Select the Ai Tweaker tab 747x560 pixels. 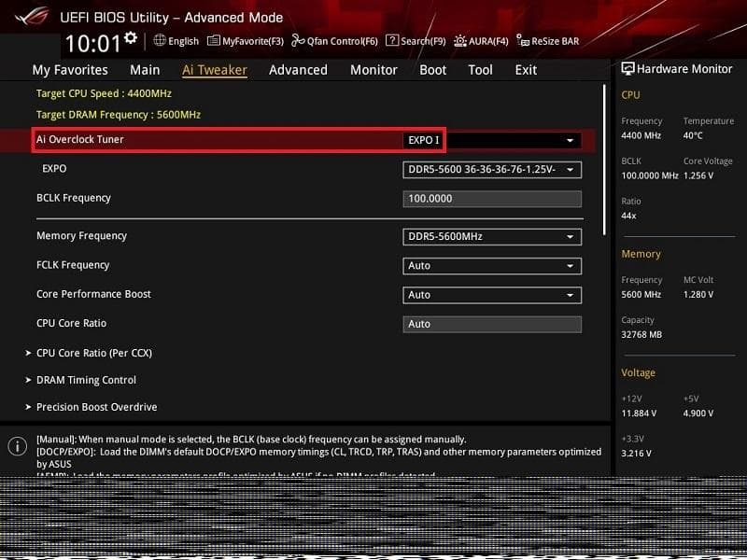(215, 70)
